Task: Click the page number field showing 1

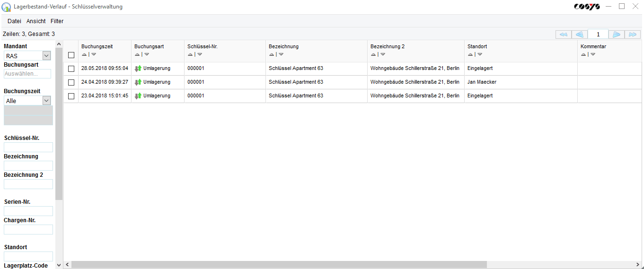Action: tap(598, 35)
